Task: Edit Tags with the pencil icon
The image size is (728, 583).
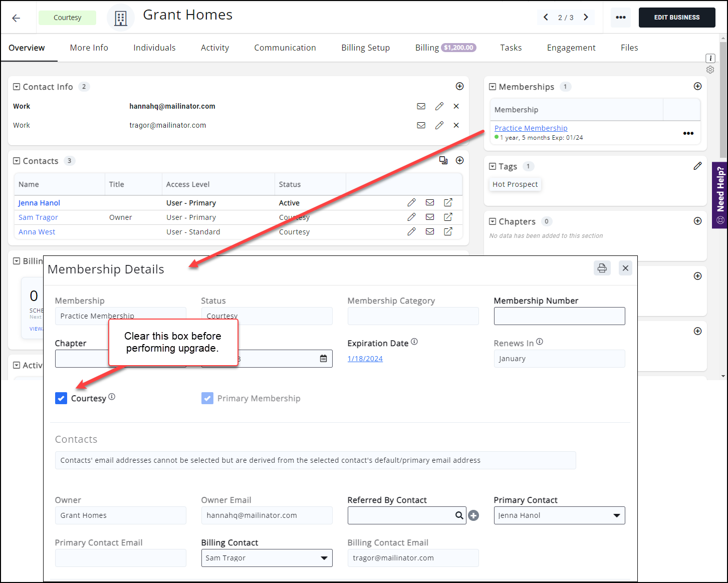Action: point(697,166)
